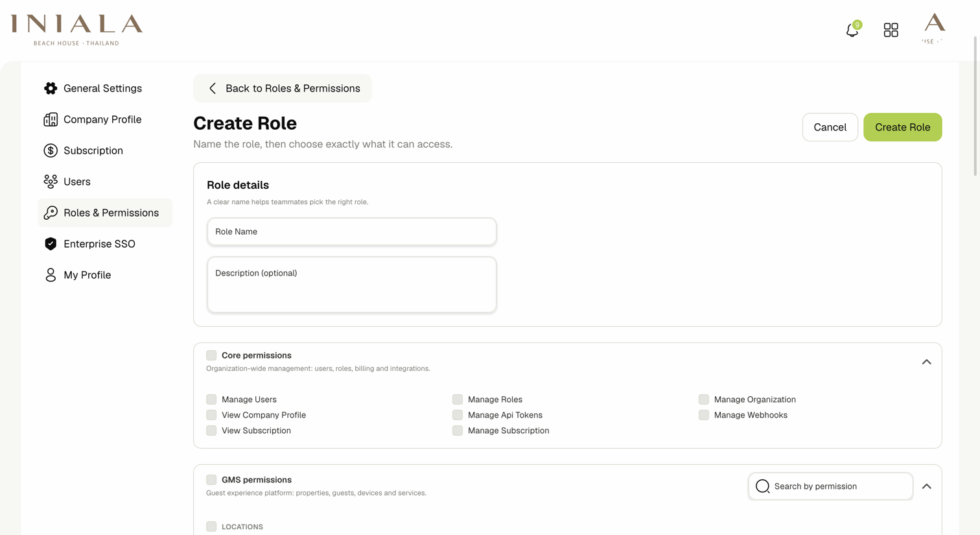
Task: Check the Manage Subscription permission
Action: click(x=458, y=431)
